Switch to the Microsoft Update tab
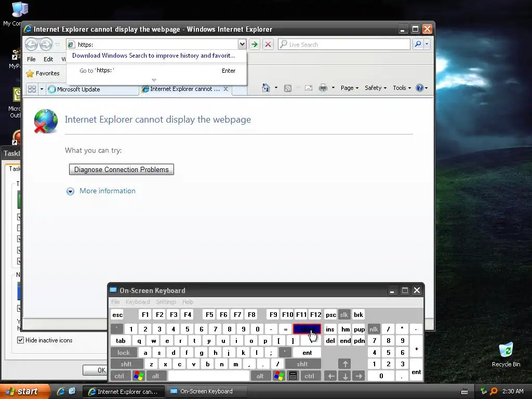Image resolution: width=532 pixels, height=399 pixels. point(92,89)
